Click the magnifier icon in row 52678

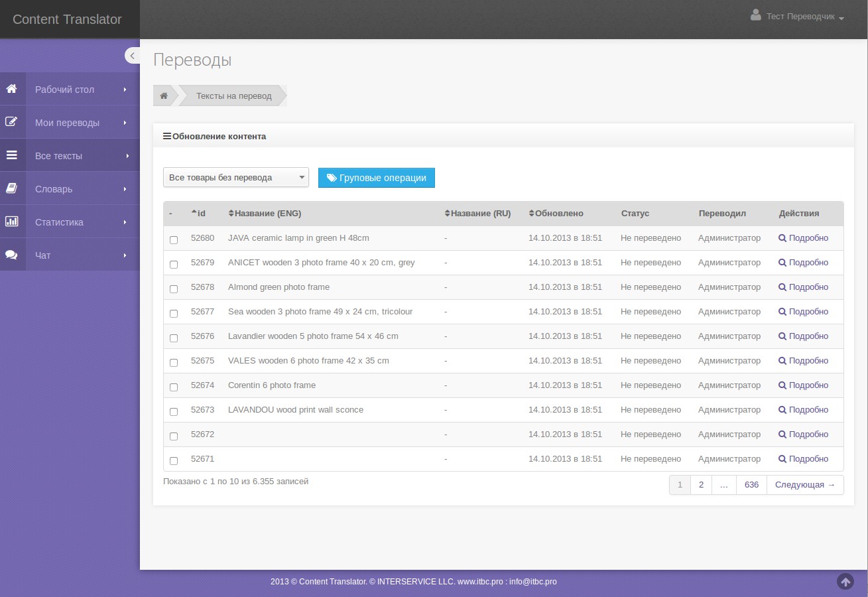point(782,287)
